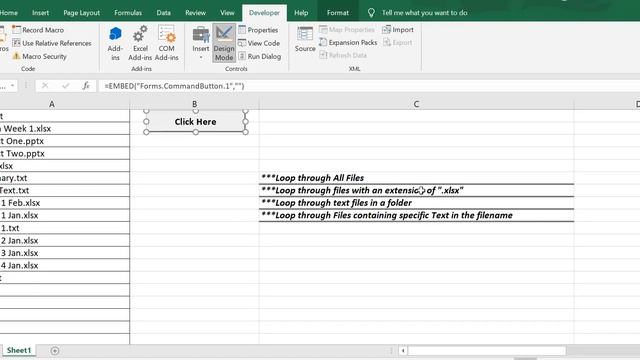Screen dimensions: 640x360
Task: Select cell containing 4 Jan.xlsx
Action: pyautogui.click(x=65, y=265)
